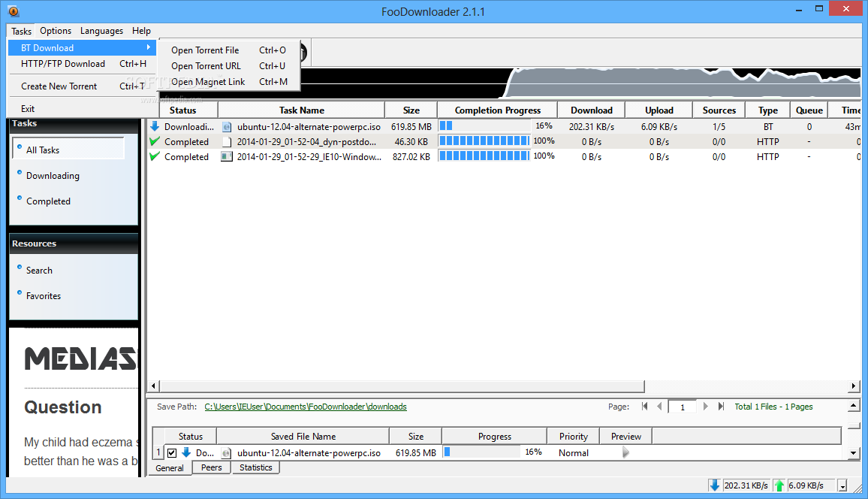Switch to the Peers tab
This screenshot has height=499, width=868.
(x=212, y=467)
